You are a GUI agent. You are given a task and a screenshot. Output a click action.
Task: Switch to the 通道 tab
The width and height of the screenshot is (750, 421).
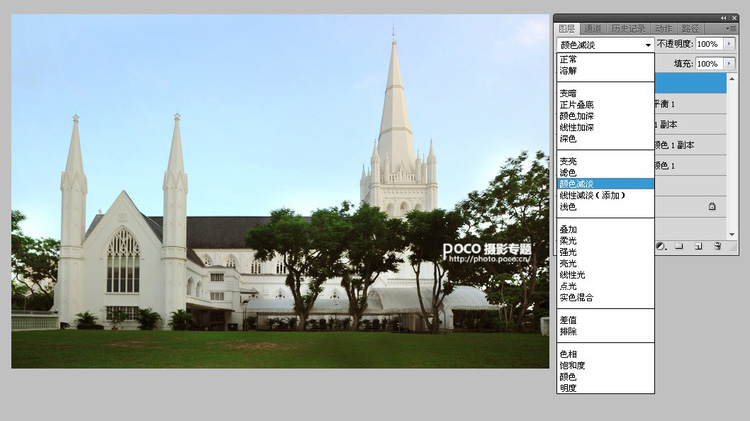[x=593, y=29]
